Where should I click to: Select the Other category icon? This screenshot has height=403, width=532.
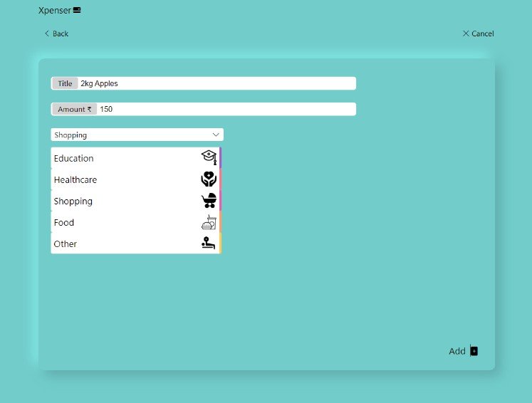pos(208,244)
